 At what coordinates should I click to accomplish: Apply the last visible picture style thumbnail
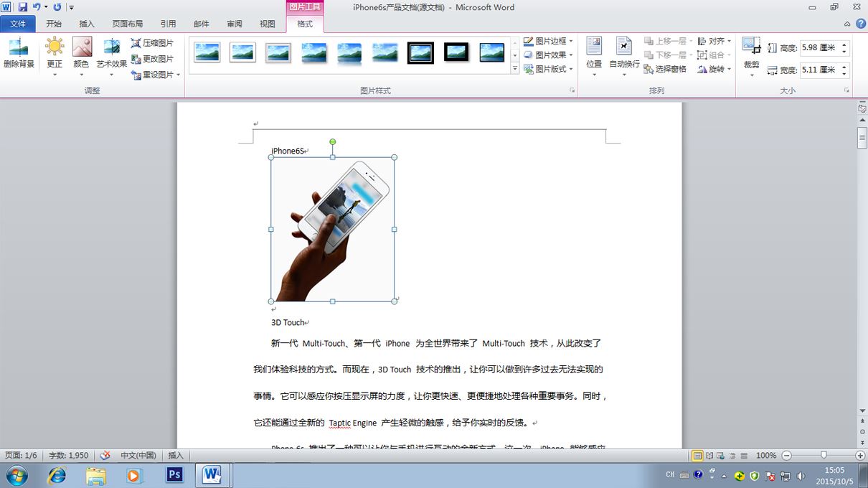(x=492, y=52)
